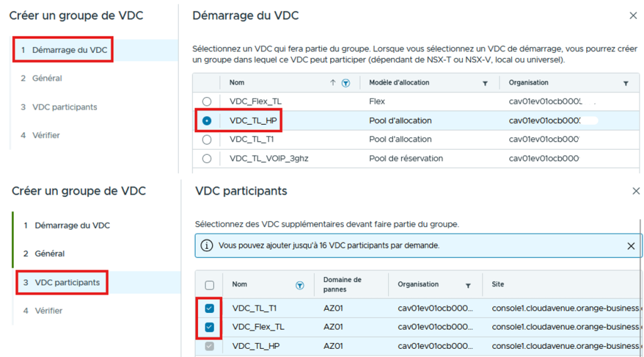This screenshot has height=357, width=644.
Task: Filter the Nom column in participants table
Action: (300, 285)
